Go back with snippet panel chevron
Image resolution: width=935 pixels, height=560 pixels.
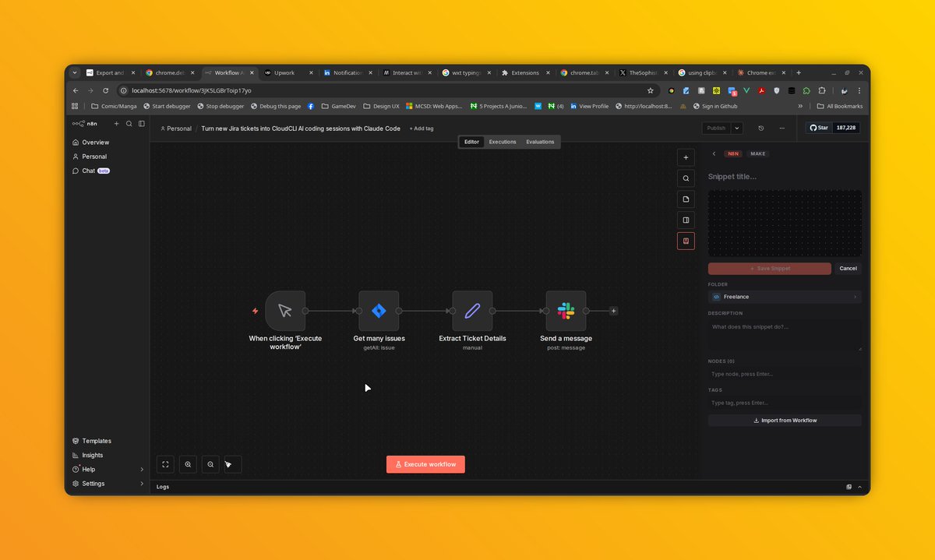click(714, 154)
